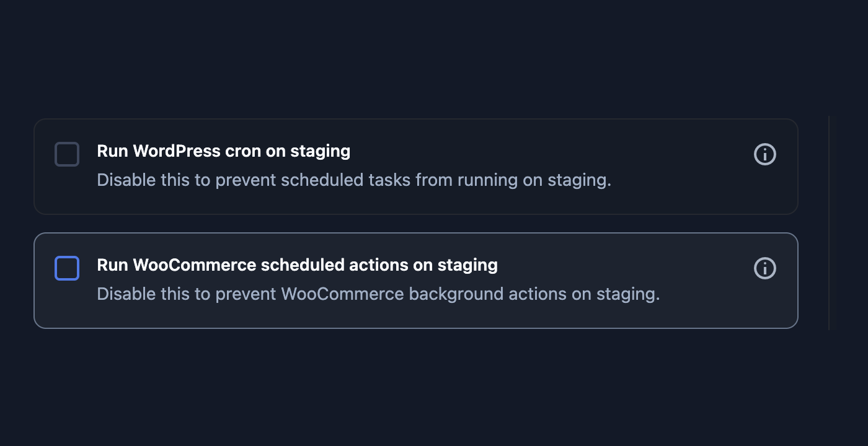Open info icon for WordPress cron option

tap(765, 154)
